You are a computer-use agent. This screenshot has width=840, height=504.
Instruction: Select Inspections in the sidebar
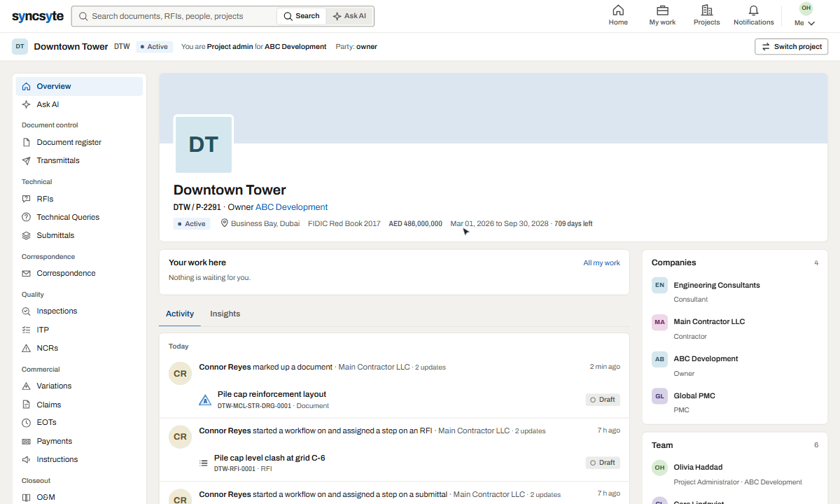(x=79, y=311)
